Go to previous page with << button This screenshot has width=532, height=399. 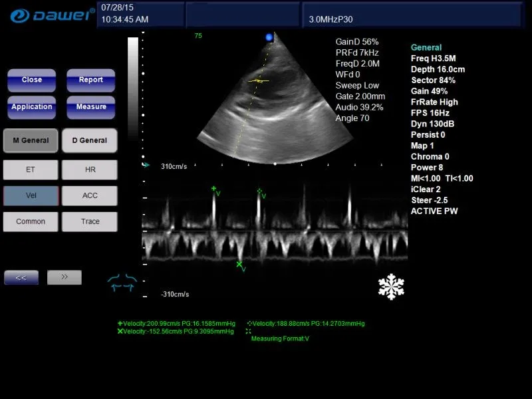point(21,277)
